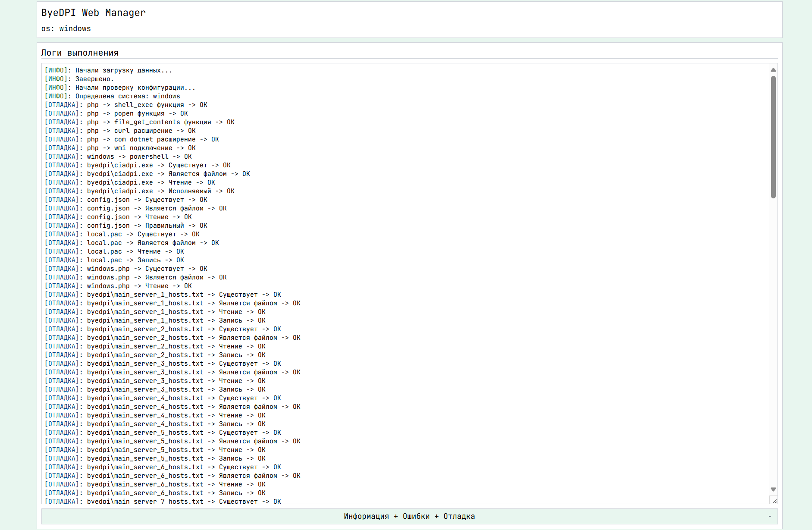Click log line 'php -> shell_exec функция -> OK'
Viewport: 812px width, 530px height.
[126, 105]
